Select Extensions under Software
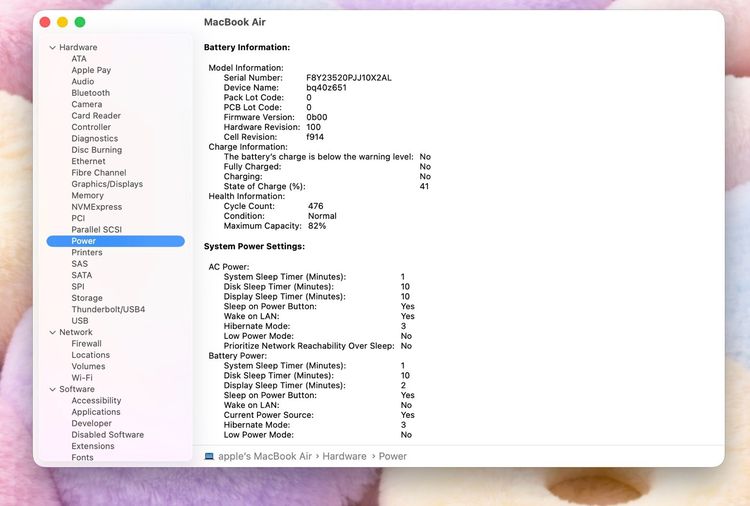This screenshot has height=506, width=750. tap(93, 446)
